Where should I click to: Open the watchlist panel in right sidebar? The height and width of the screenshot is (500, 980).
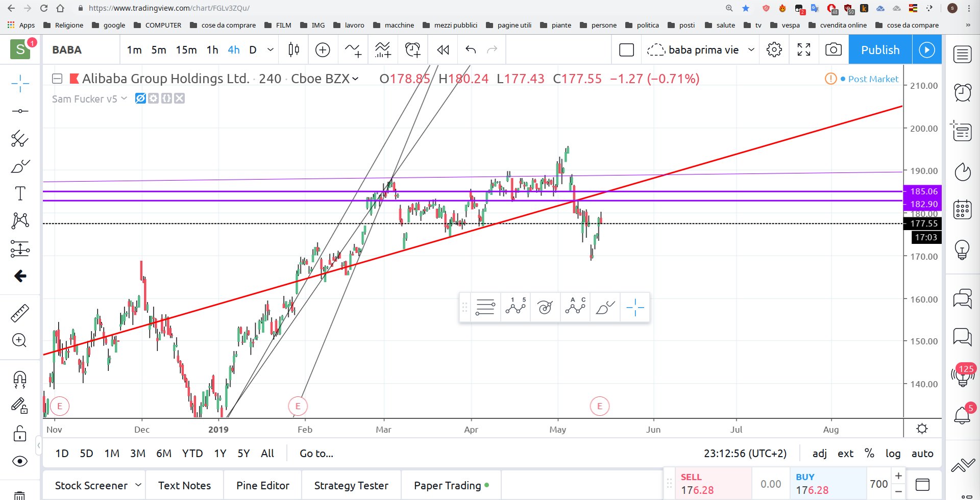click(962, 54)
